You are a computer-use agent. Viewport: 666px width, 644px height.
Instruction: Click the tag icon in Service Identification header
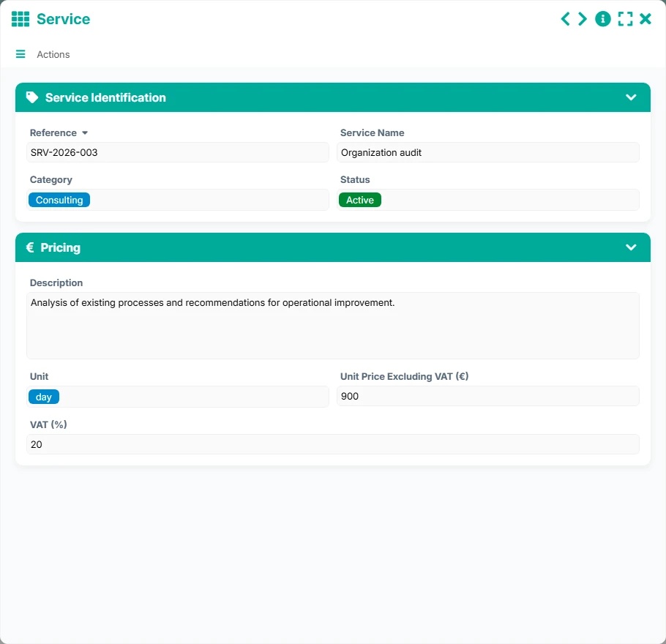click(x=32, y=97)
